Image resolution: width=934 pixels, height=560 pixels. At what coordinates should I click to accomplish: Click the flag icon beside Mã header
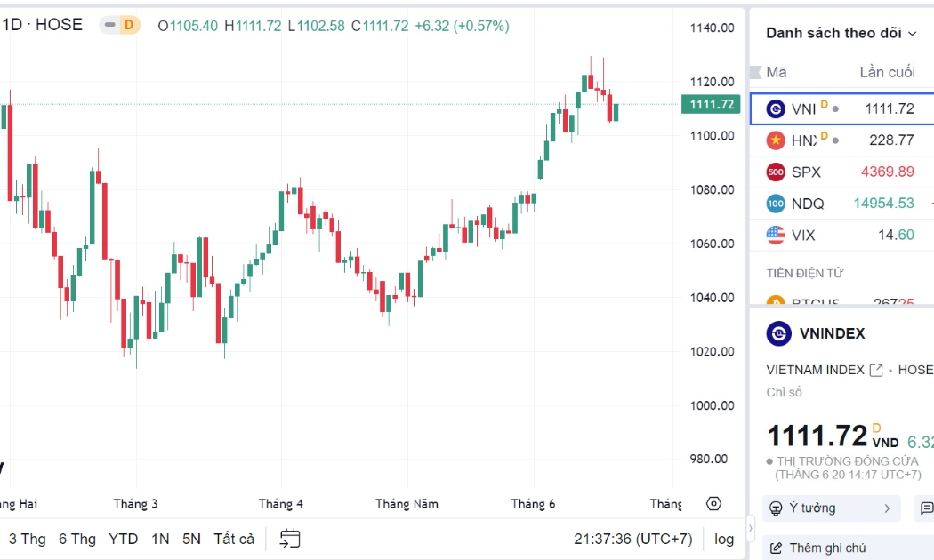click(x=755, y=73)
